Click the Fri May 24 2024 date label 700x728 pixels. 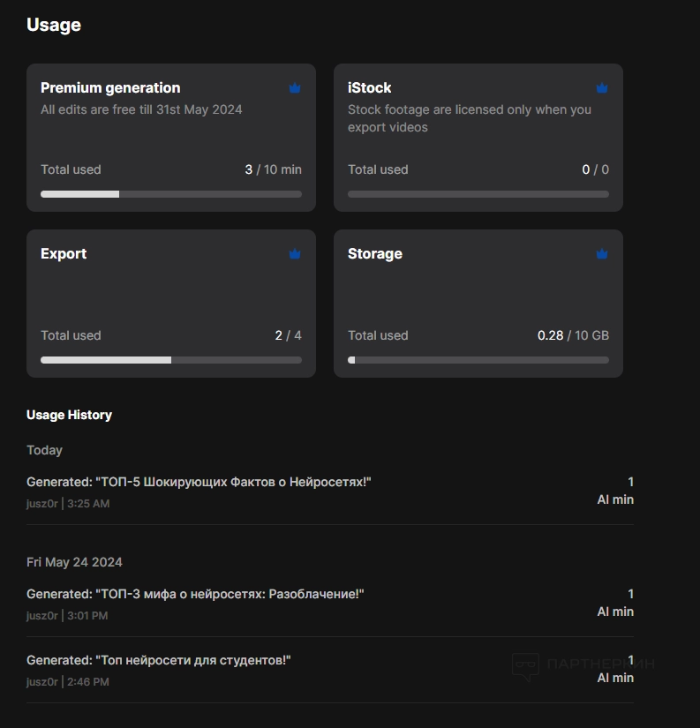click(74, 562)
